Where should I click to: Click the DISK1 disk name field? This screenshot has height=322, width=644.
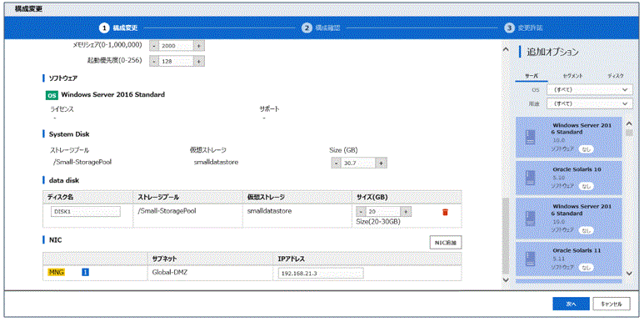86,211
